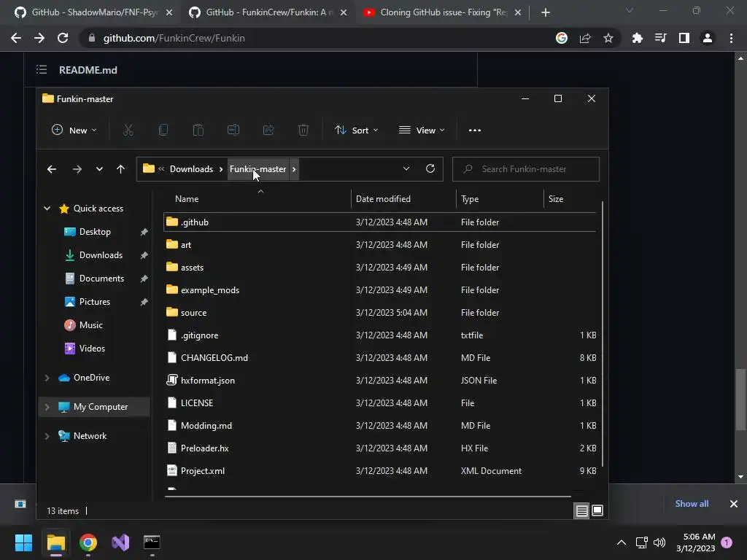Image resolution: width=747 pixels, height=560 pixels.
Task: Expand Network in navigation pane
Action: [47, 436]
